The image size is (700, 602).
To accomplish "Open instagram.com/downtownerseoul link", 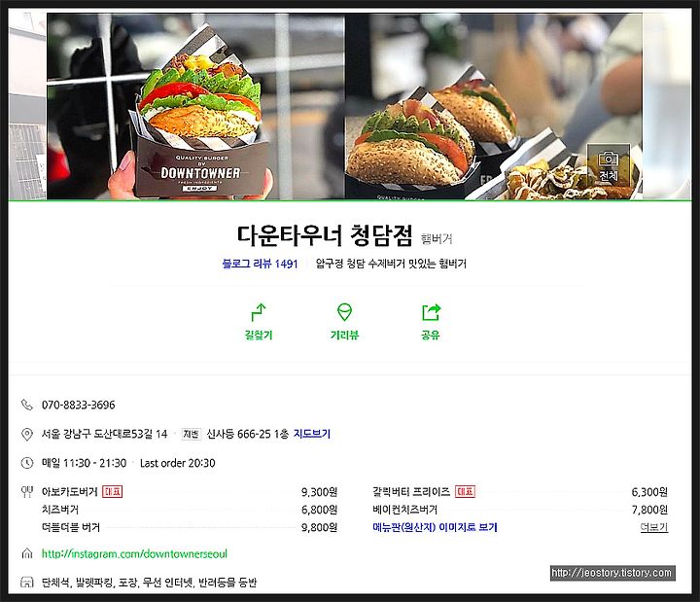I will click(134, 553).
